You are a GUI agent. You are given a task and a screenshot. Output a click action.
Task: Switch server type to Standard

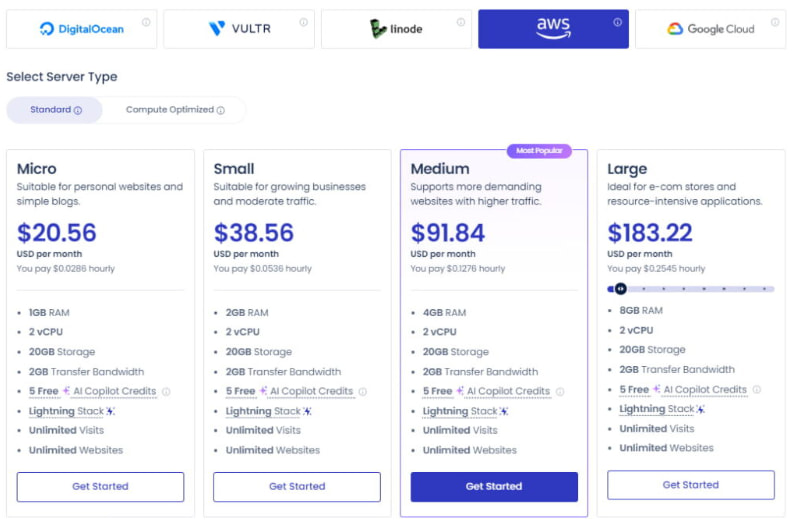click(x=55, y=110)
